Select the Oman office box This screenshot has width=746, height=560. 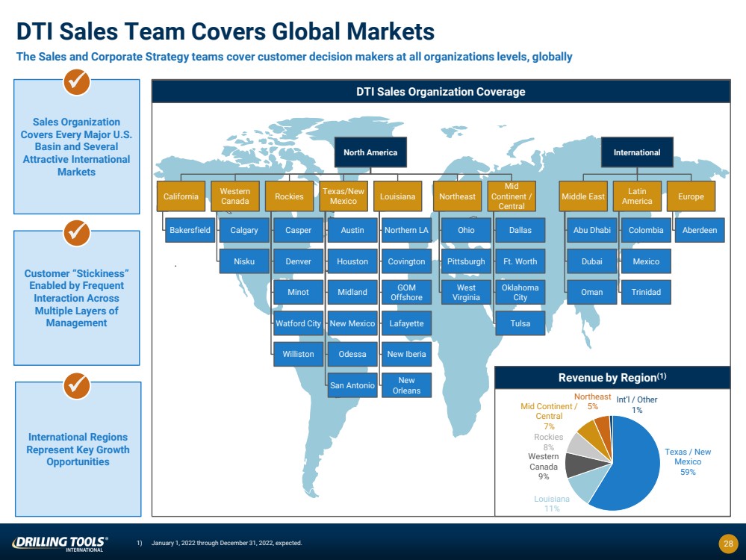[x=592, y=292]
